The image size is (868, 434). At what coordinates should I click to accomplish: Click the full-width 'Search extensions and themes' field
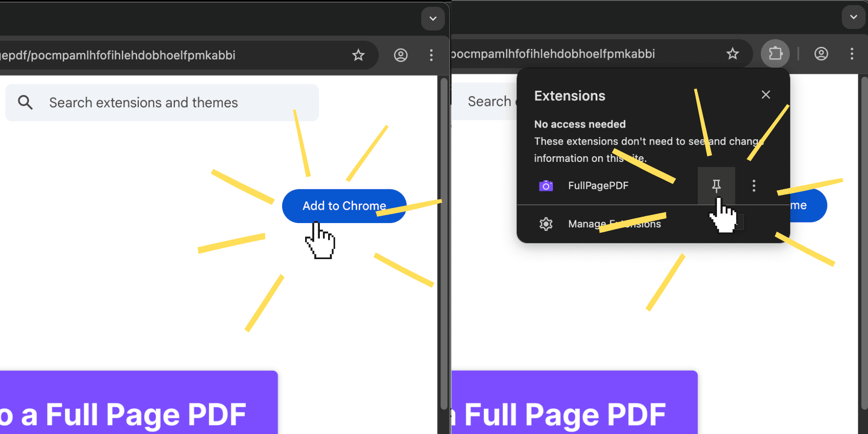(162, 103)
